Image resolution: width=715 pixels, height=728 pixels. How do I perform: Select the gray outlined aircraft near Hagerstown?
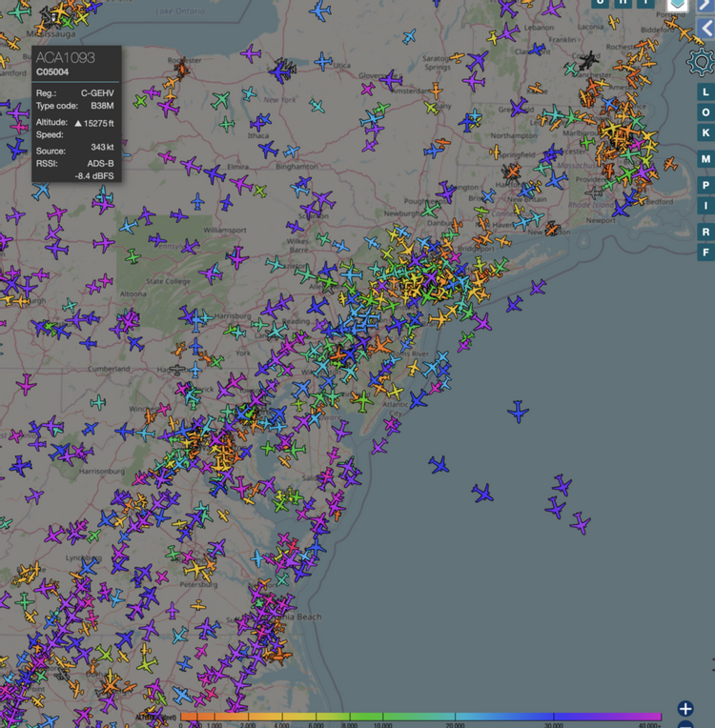[x=176, y=370]
